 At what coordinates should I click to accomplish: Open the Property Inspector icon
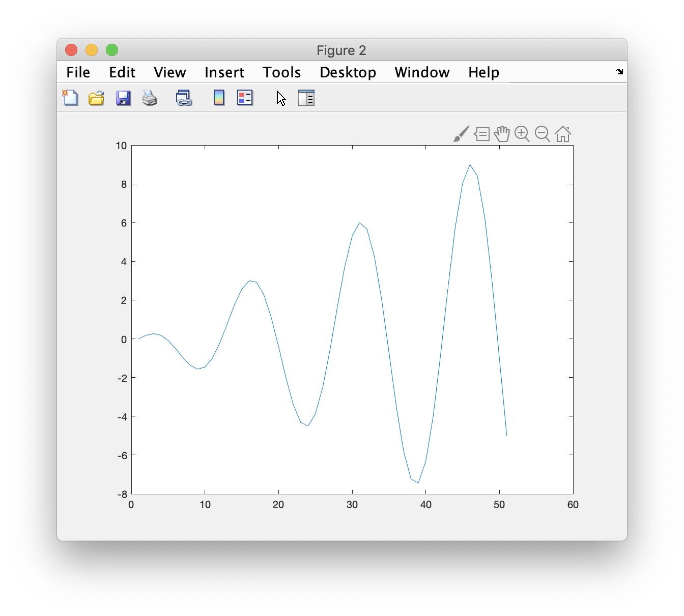click(x=306, y=98)
